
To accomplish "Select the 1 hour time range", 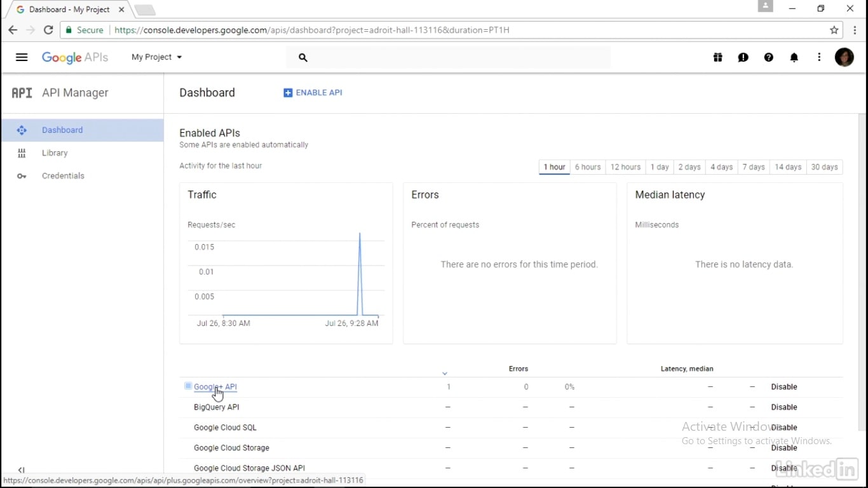I will (x=554, y=167).
